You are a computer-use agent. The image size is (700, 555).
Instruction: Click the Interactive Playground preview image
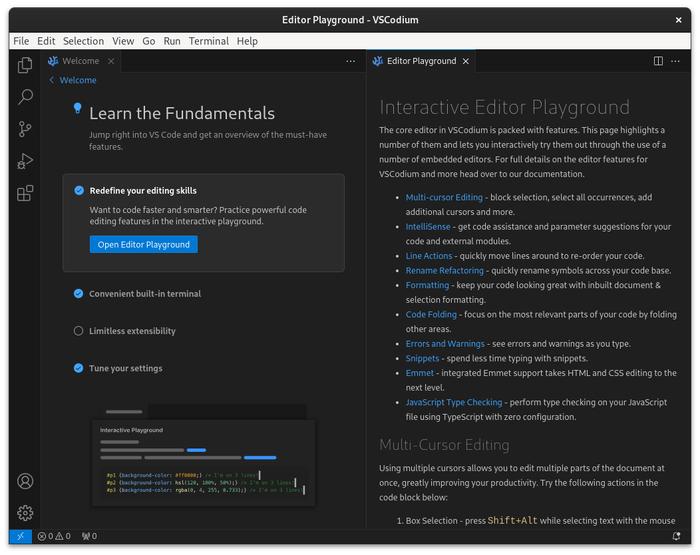tap(204, 455)
